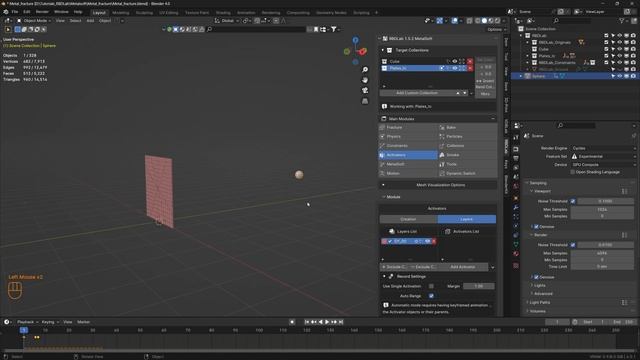Image resolution: width=640 pixels, height=360 pixels.
Task: Remove the Plates_lo target collection with red X
Action: tap(470, 68)
